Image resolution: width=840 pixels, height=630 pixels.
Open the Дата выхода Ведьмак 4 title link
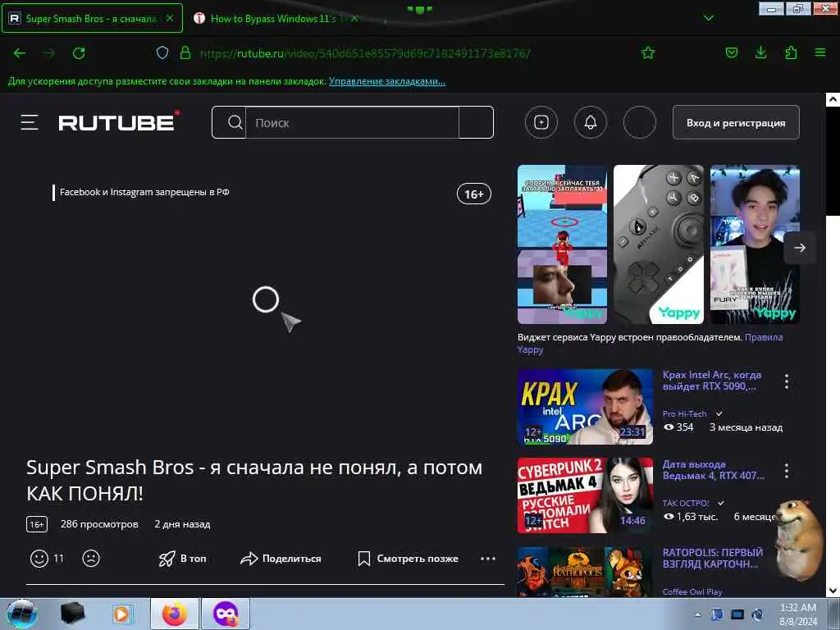click(713, 470)
